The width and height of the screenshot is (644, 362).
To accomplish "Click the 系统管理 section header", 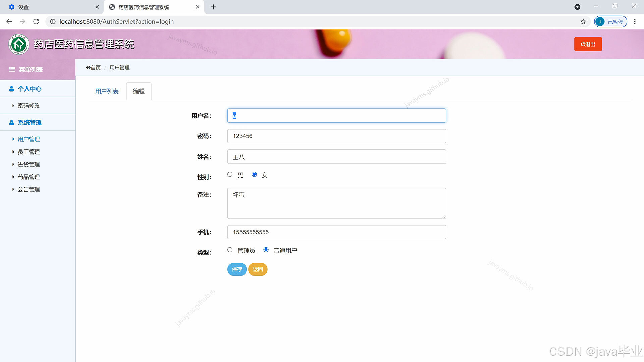I will pyautogui.click(x=30, y=122).
